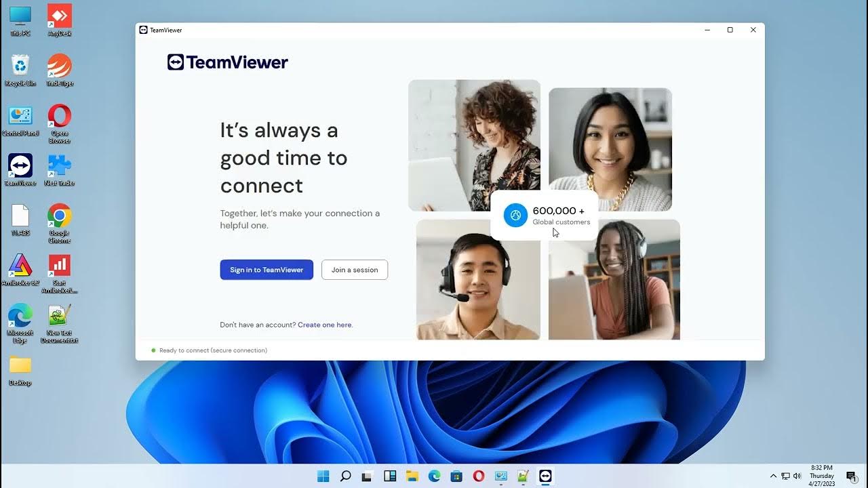Viewport: 868px width, 488px height.
Task: Click the Sign in to TeamViewer button
Action: pos(267,270)
